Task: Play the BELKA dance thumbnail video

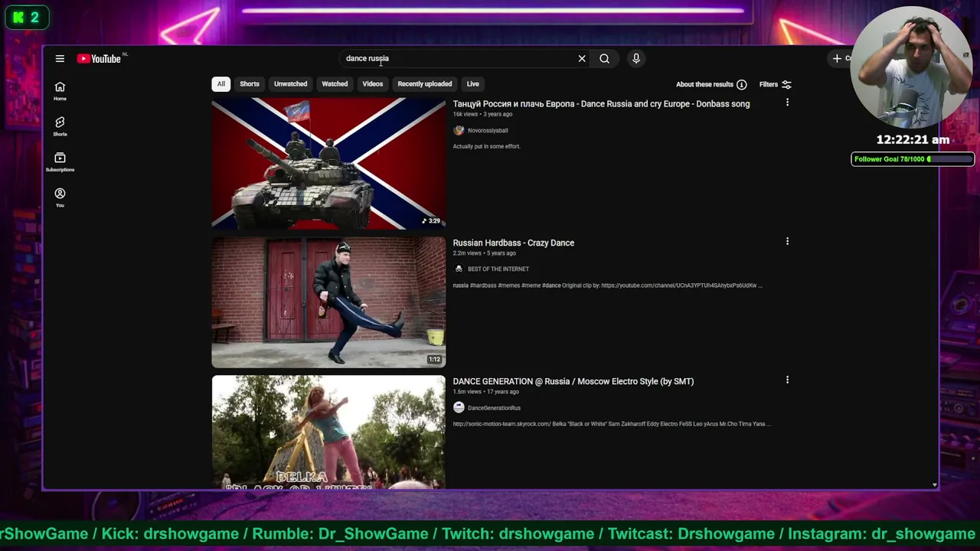Action: (x=328, y=432)
